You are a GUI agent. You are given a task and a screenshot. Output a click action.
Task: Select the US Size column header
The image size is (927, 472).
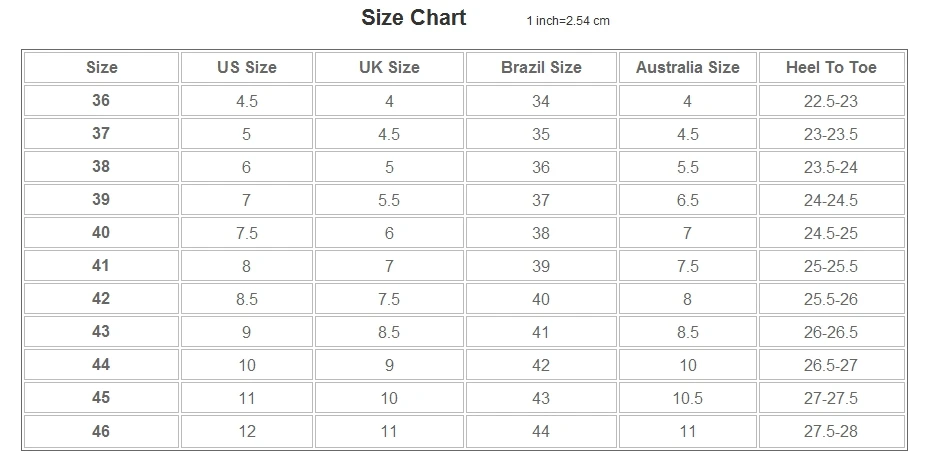click(x=247, y=67)
